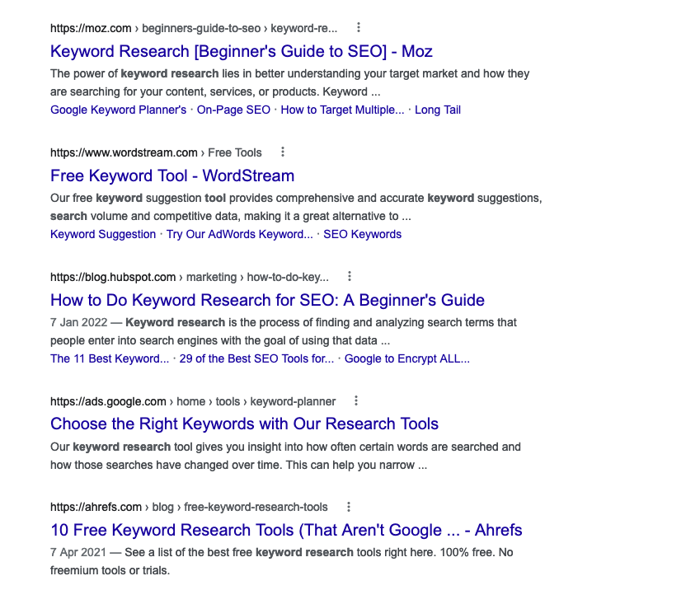
Task: Follow The 11 Best Keyword... sitelink
Action: coord(110,358)
